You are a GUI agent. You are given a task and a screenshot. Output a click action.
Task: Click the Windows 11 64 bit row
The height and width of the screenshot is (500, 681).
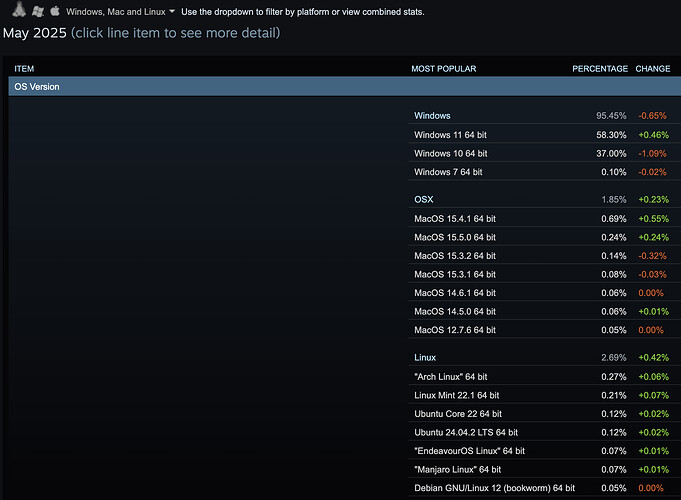tap(545, 135)
